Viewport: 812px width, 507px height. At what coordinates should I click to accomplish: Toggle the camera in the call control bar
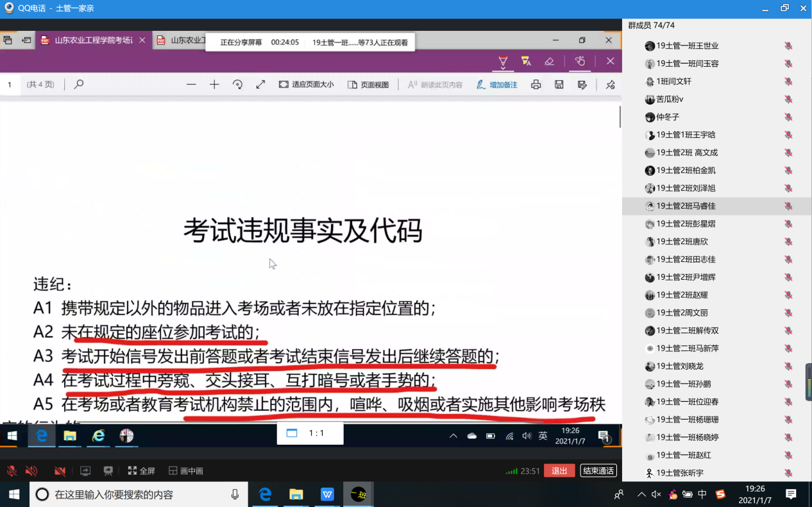pyautogui.click(x=60, y=471)
